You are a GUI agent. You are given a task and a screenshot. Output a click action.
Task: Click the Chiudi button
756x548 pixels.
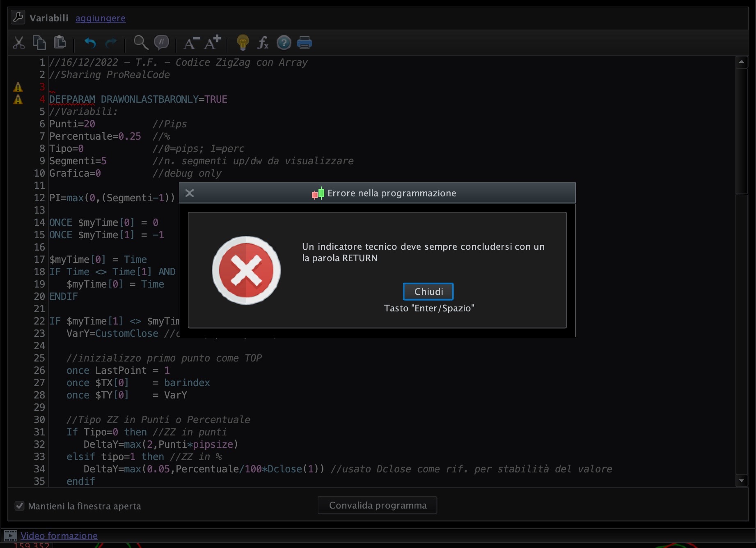428,292
